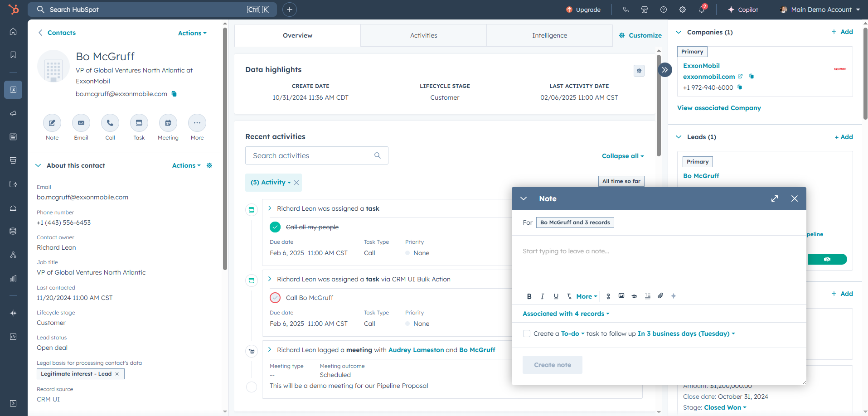Copy contact email address with copy icon
Image resolution: width=868 pixels, height=416 pixels.
[174, 94]
